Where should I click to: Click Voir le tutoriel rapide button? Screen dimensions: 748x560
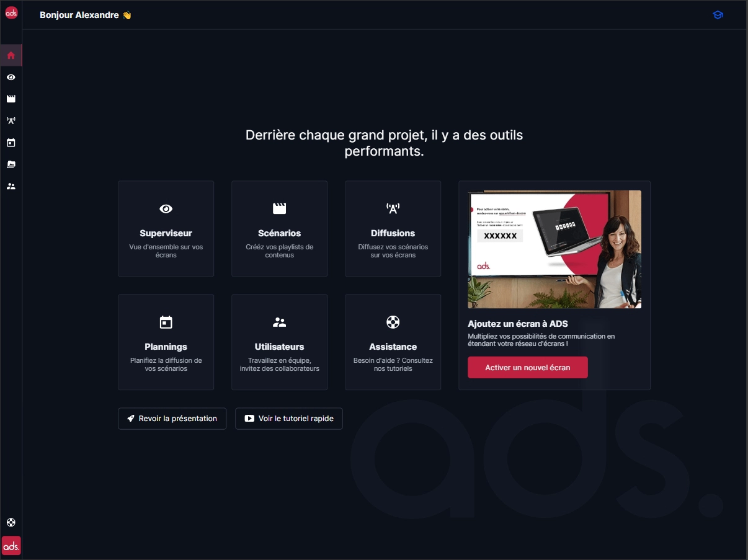click(x=288, y=419)
